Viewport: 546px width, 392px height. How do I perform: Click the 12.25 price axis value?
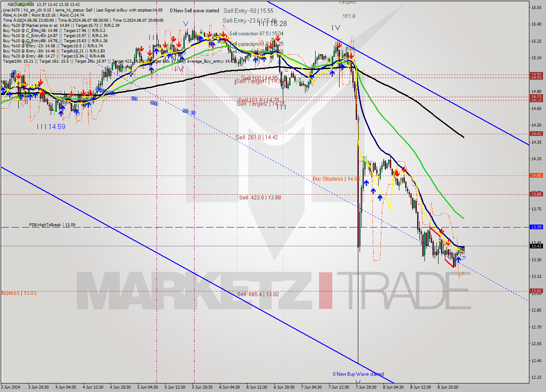536,377
